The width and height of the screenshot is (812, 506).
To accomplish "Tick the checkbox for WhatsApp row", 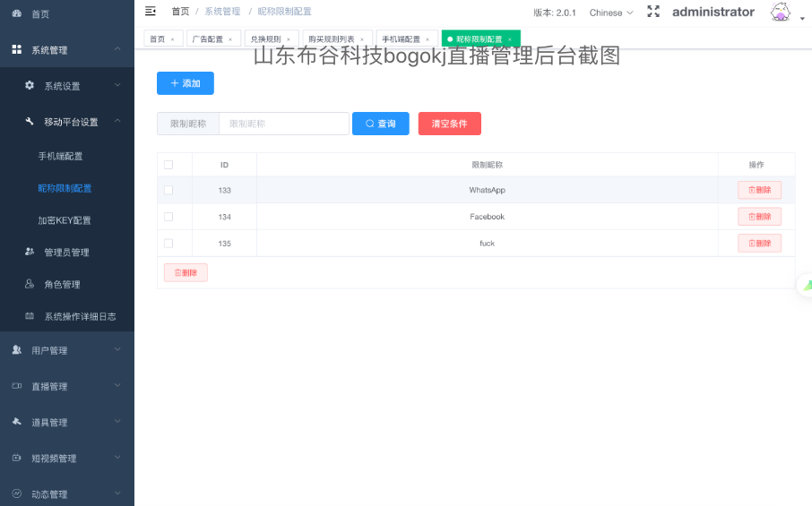I will (168, 190).
